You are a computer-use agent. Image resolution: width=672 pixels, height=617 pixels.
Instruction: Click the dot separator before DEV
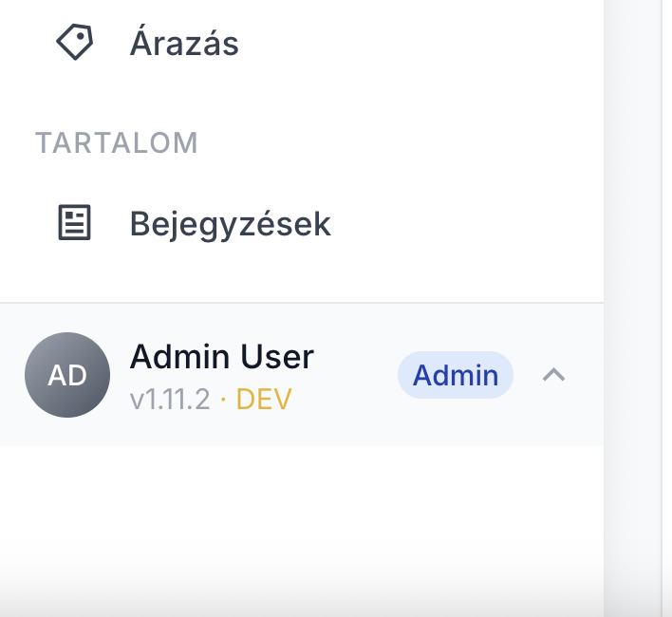pos(223,400)
